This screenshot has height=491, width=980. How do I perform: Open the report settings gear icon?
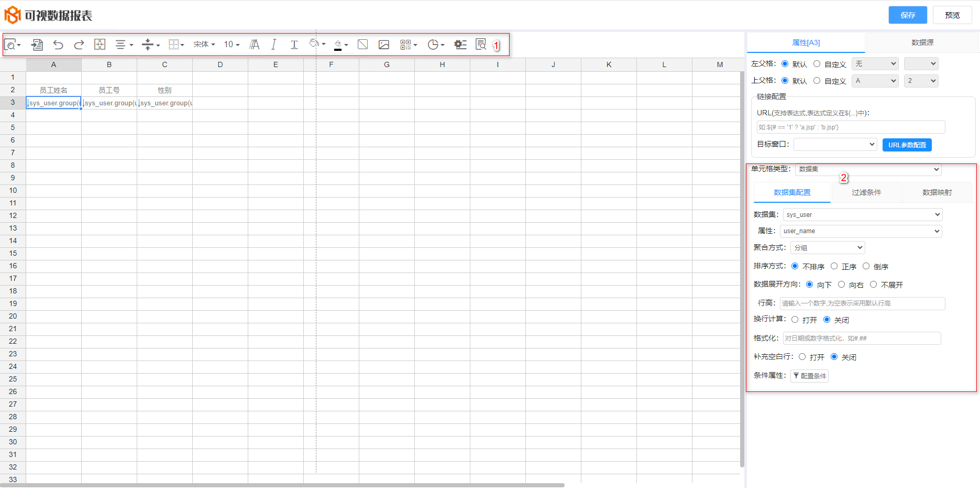click(x=460, y=45)
